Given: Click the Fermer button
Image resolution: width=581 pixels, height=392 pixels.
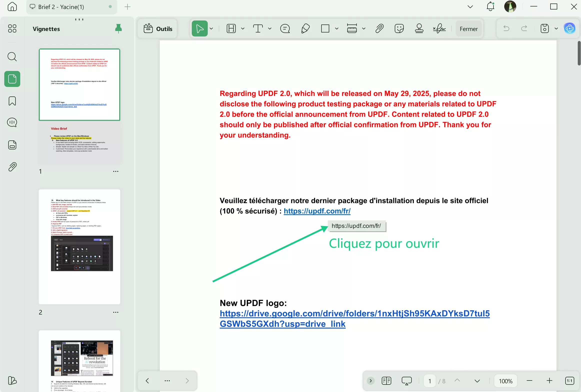Looking at the screenshot, I should [x=468, y=28].
